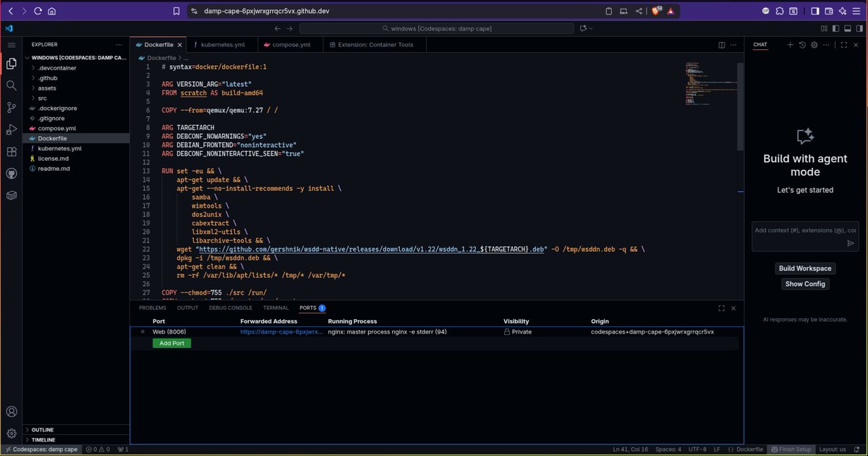The width and height of the screenshot is (868, 456).
Task: Open the forwarded address link for port 8006
Action: 281,332
